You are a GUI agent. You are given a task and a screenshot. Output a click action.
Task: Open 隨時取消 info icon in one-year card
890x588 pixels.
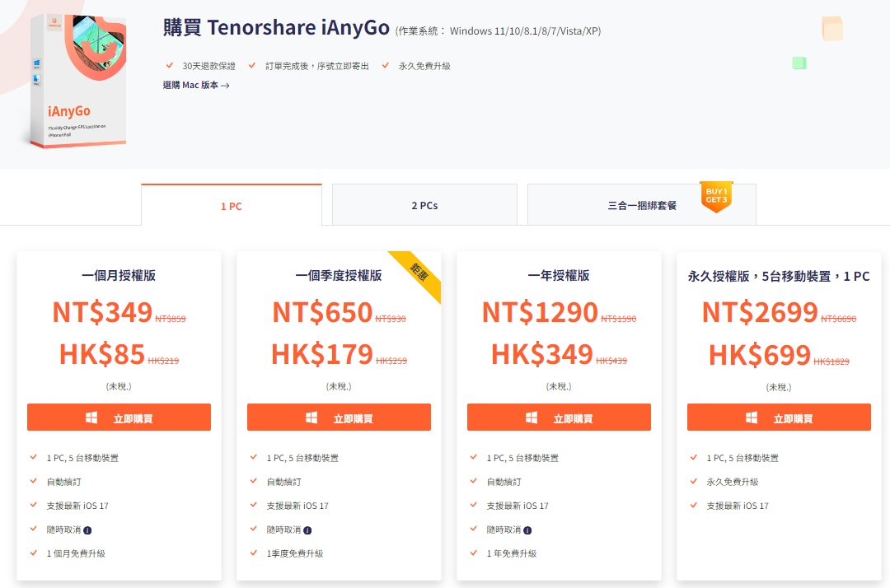pos(527,530)
